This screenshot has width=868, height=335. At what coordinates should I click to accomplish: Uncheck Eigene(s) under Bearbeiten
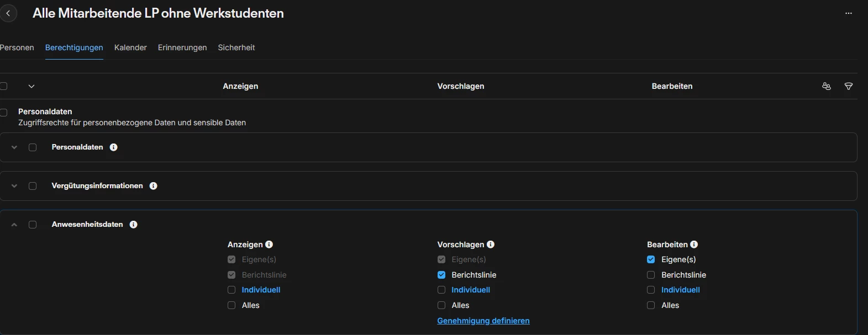(651, 259)
